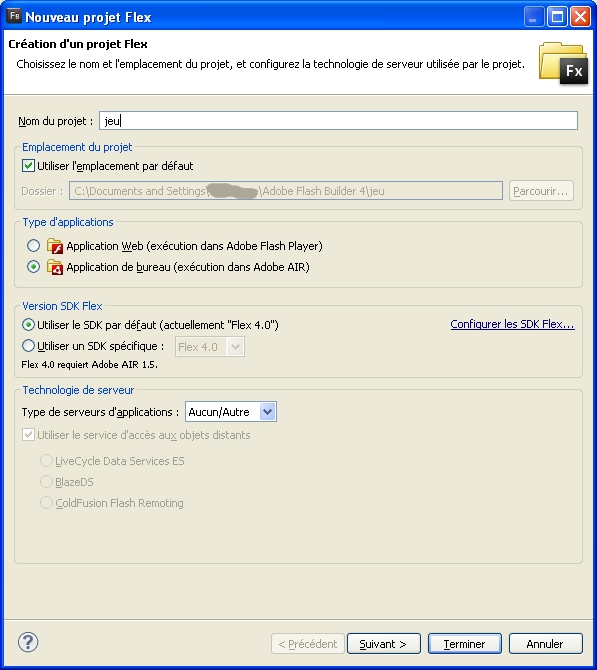Select Application de bureau radio button
Screen dimensions: 597x670
point(33,267)
